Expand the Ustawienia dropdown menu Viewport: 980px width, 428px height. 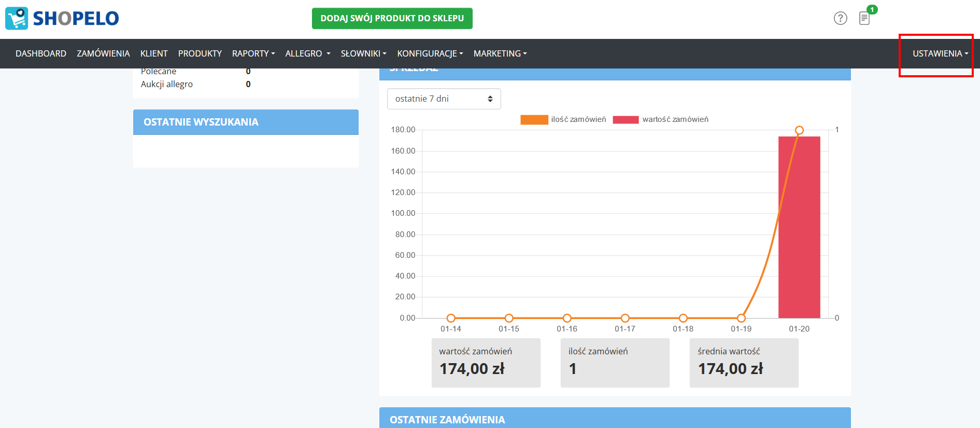[940, 53]
